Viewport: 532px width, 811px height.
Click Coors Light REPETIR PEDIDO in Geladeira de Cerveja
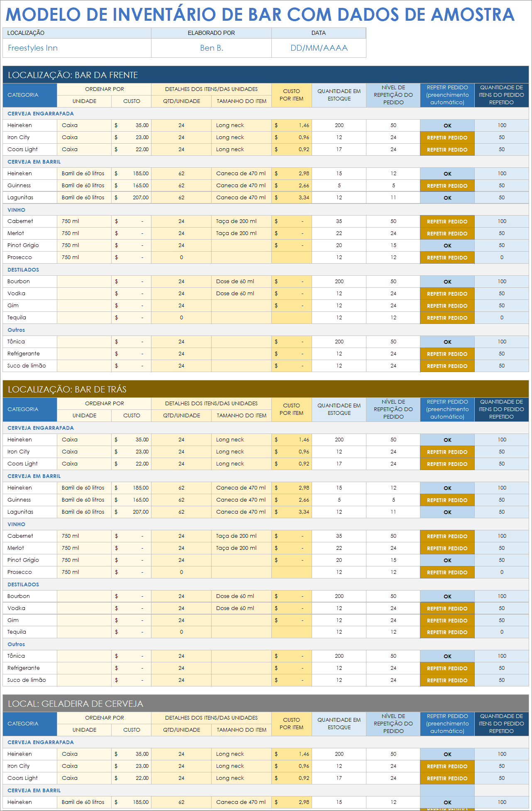coord(447,778)
